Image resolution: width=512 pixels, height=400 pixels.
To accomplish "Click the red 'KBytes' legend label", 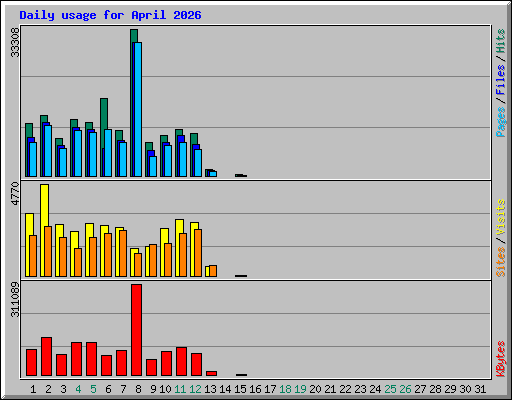I will click(x=500, y=359).
